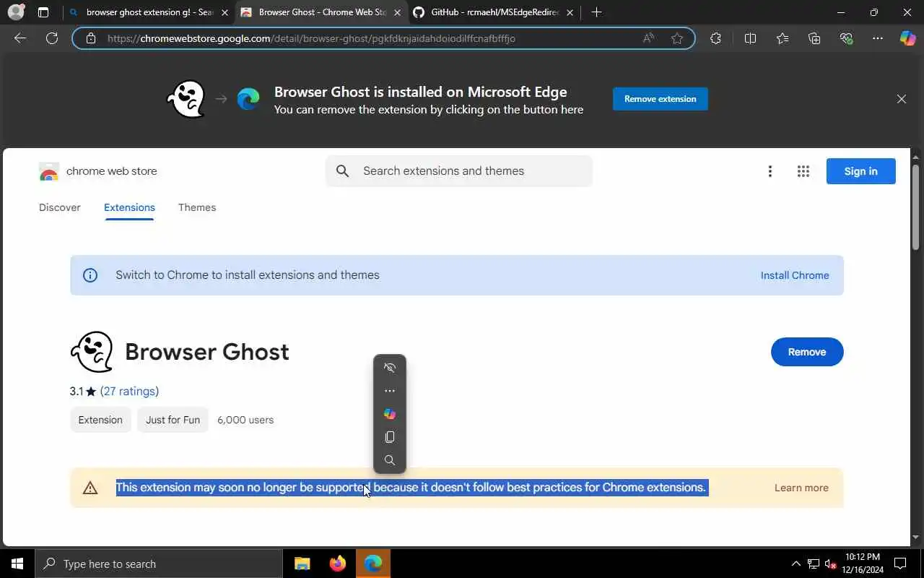The width and height of the screenshot is (924, 578).
Task: Click the Install Chrome link
Action: [x=795, y=275]
